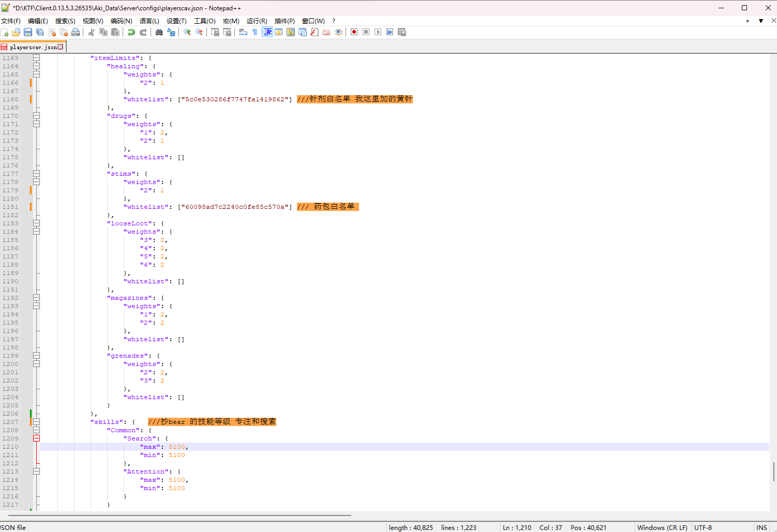This screenshot has height=532, width=777.
Task: Toggle the word wrap toolbar button
Action: [243, 32]
